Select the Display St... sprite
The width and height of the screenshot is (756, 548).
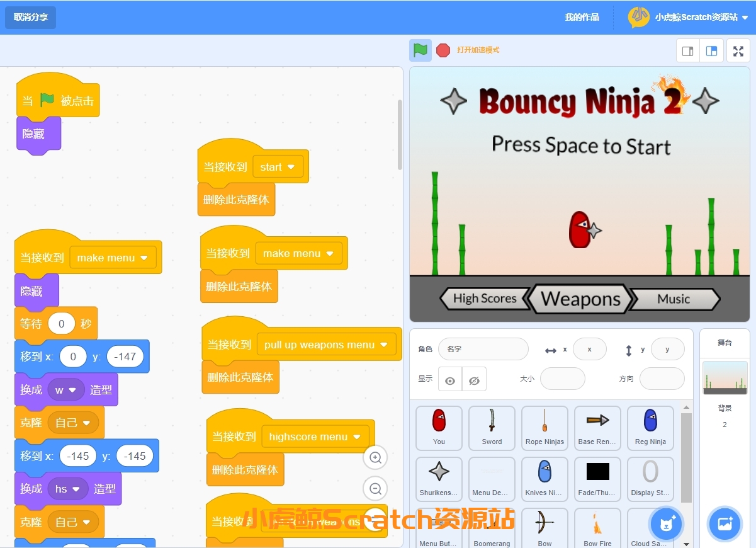pos(650,479)
